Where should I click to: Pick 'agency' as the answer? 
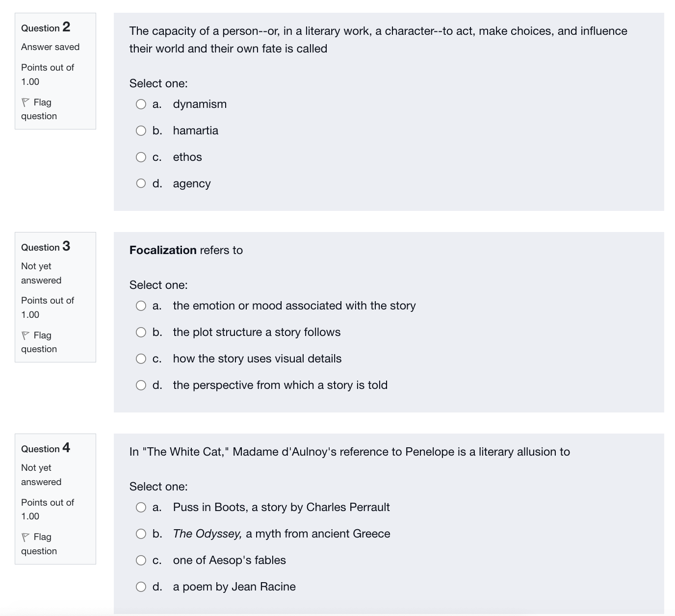tap(141, 183)
